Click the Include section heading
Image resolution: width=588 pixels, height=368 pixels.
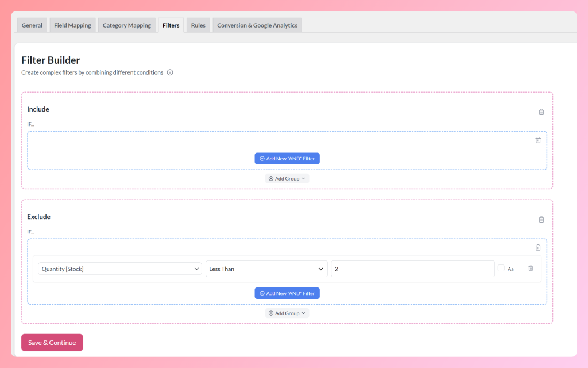pyautogui.click(x=38, y=109)
